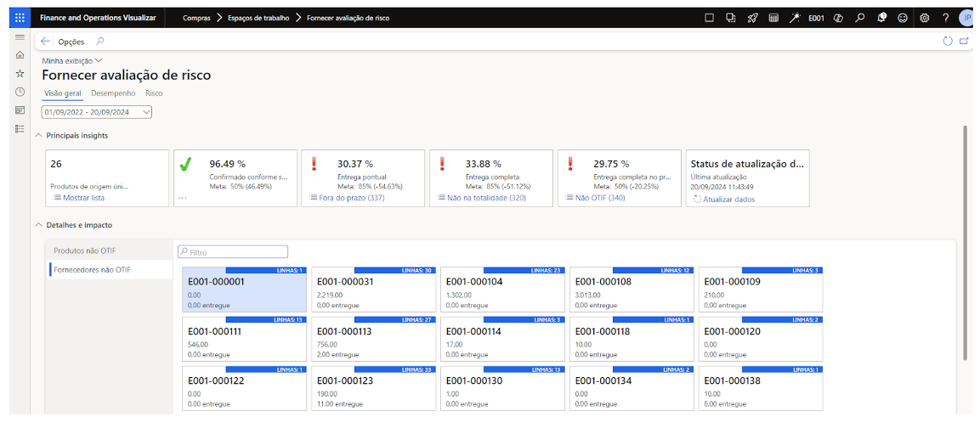Collapse the Principais insights section
Image resolution: width=980 pixels, height=422 pixels.
(x=38, y=135)
